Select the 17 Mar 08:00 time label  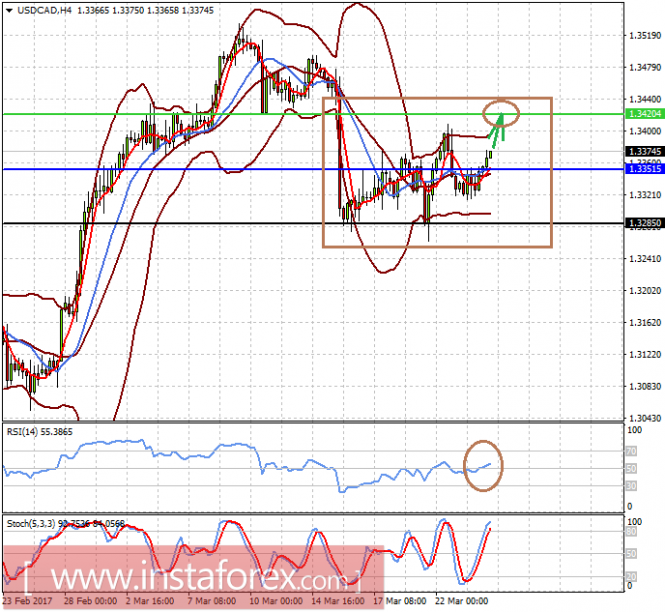(x=400, y=601)
